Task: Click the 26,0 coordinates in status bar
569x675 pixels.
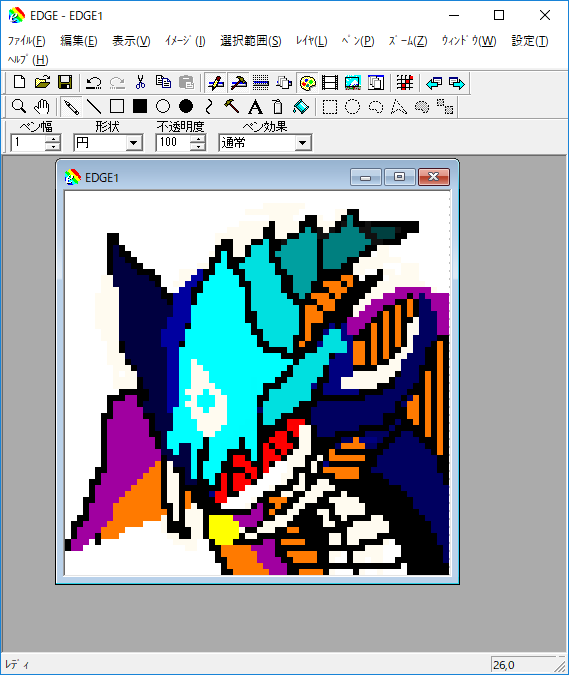Action: point(503,665)
